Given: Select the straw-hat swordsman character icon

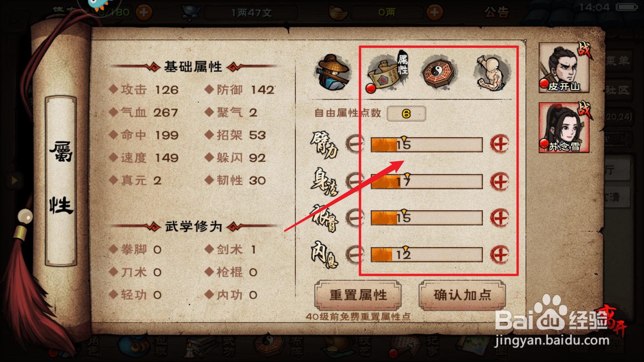Looking at the screenshot, I should tap(333, 72).
